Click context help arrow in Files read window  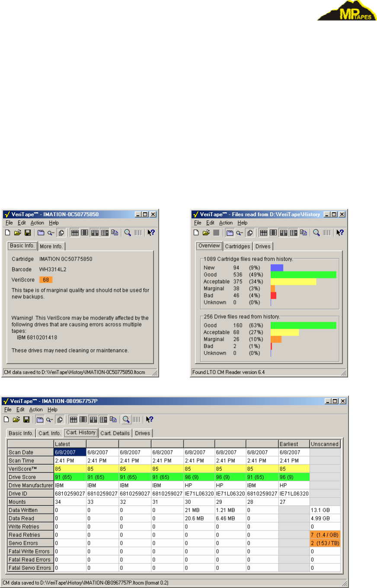pos(340,232)
